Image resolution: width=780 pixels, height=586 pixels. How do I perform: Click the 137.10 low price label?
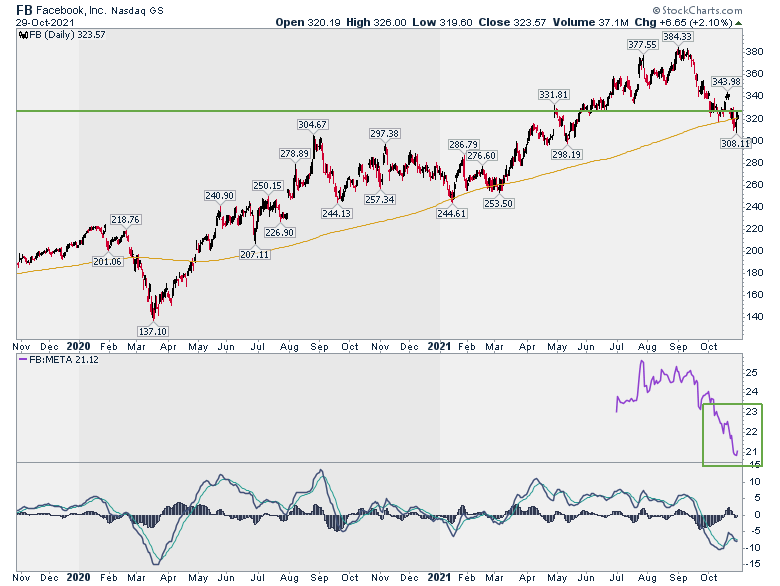click(153, 331)
